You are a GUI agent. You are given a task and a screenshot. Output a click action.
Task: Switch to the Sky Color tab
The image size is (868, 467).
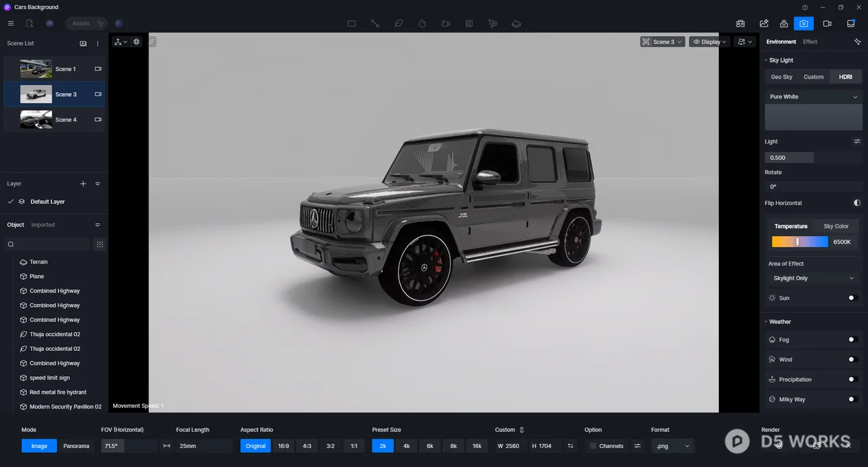point(836,226)
